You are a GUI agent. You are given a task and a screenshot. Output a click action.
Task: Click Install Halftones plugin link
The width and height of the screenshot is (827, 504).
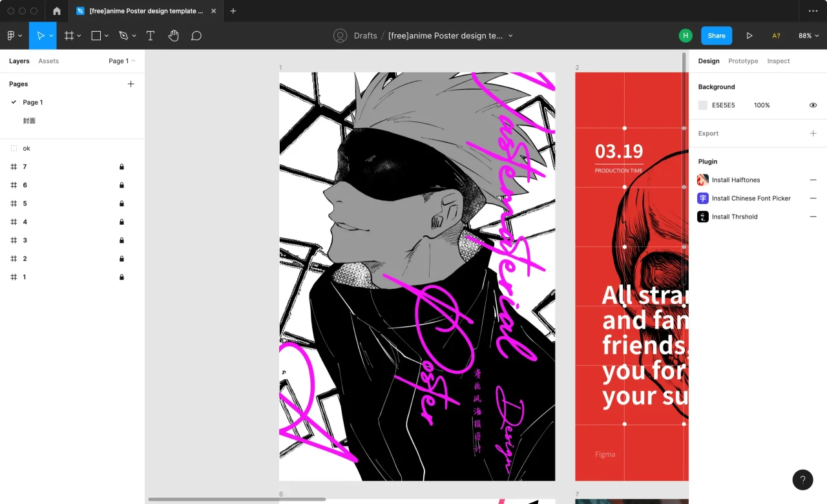tap(736, 180)
